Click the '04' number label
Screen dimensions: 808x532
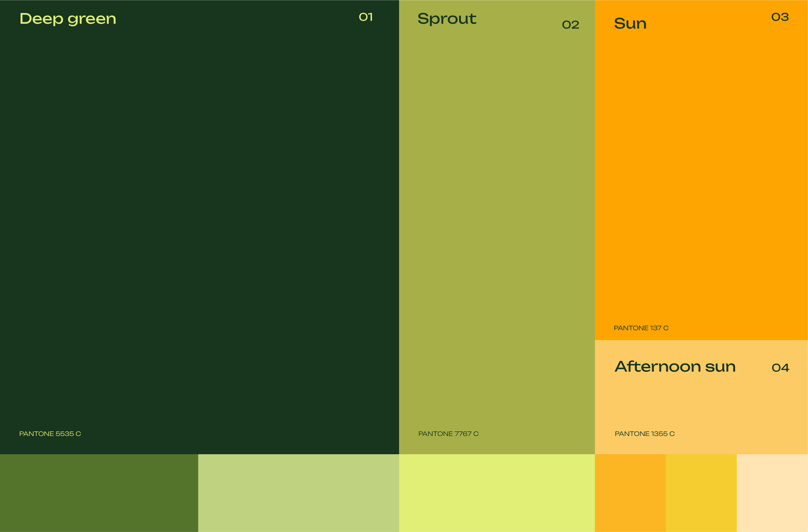tap(780, 368)
